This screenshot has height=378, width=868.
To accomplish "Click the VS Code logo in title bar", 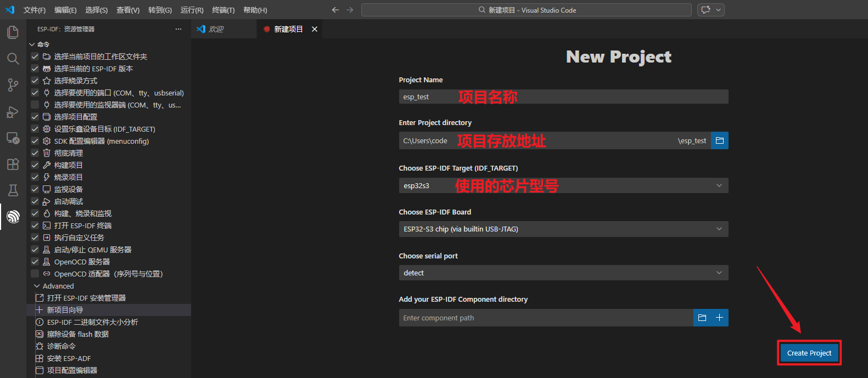I will tap(10, 10).
